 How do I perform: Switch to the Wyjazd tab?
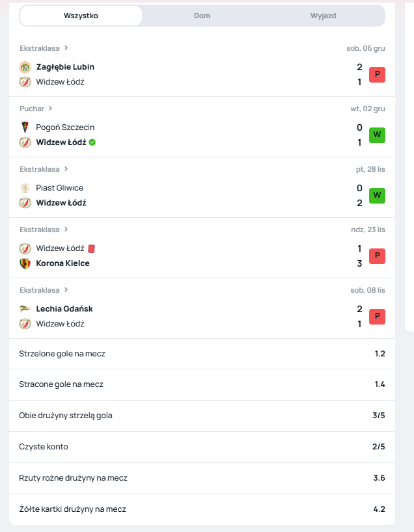(x=323, y=16)
